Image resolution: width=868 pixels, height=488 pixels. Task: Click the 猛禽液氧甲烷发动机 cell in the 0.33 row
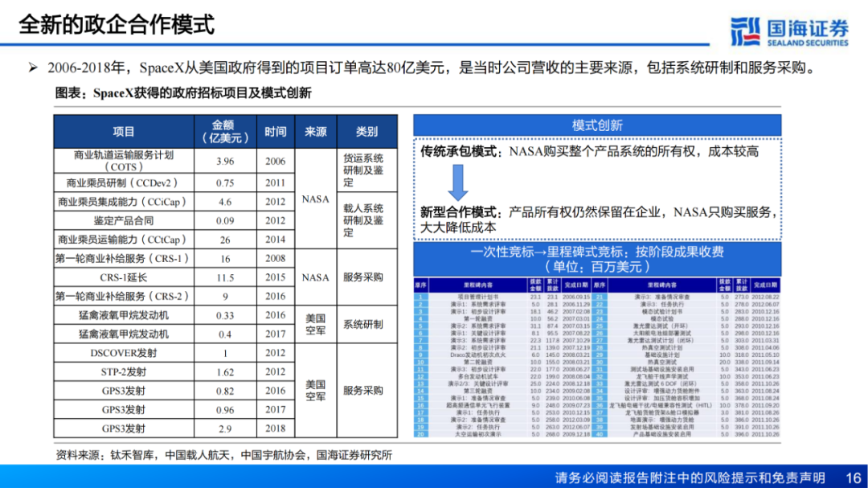pos(124,315)
